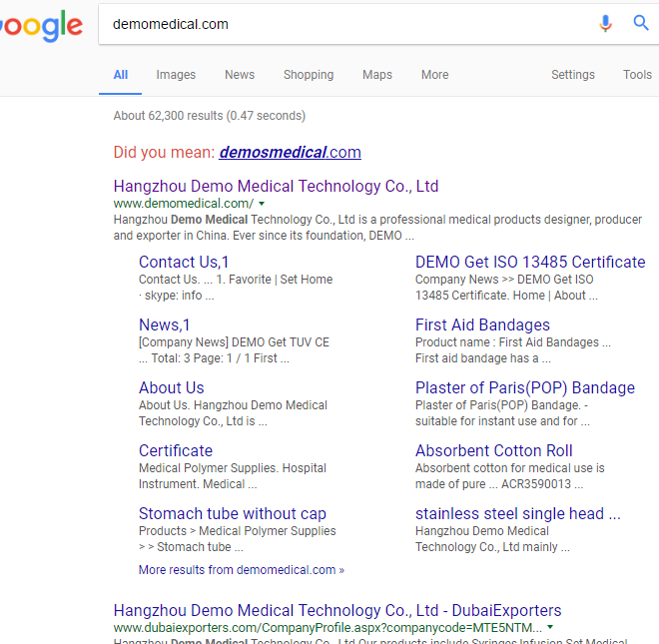Open the stainless steel single head link
This screenshot has height=644, width=659.
click(x=518, y=513)
